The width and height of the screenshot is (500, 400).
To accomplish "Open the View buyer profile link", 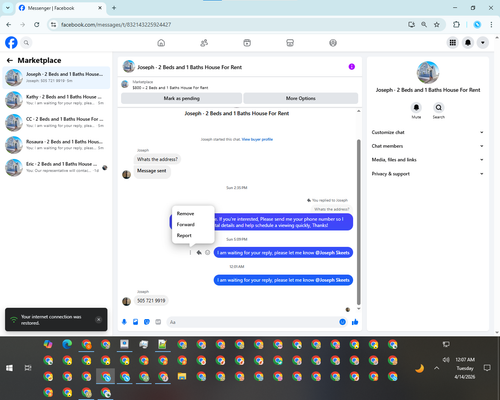I will pyautogui.click(x=257, y=139).
